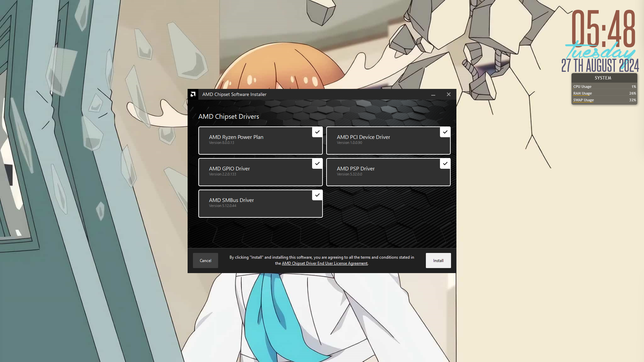Select the AMD SMBus Driver card title
644x362 pixels.
coord(231,200)
